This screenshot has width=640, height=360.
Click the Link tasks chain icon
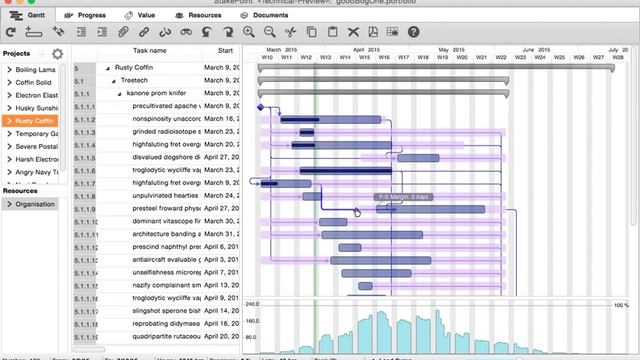coord(144,32)
